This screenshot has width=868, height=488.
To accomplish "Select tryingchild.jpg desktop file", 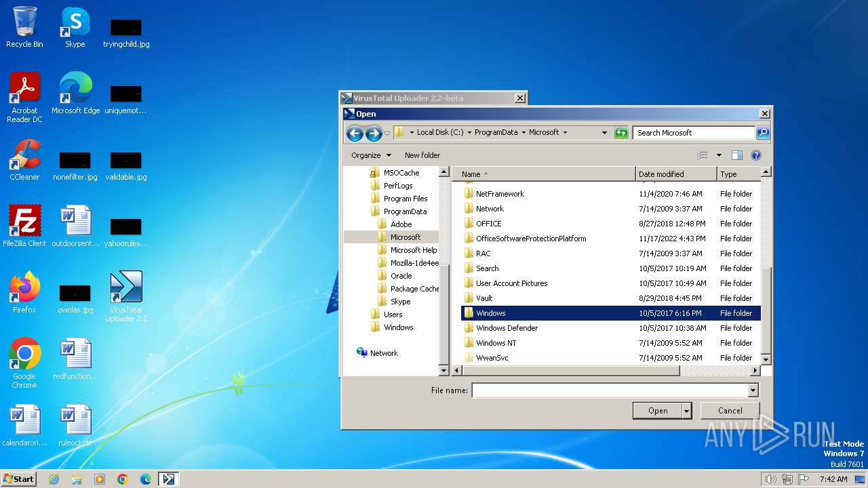I will coord(126,33).
